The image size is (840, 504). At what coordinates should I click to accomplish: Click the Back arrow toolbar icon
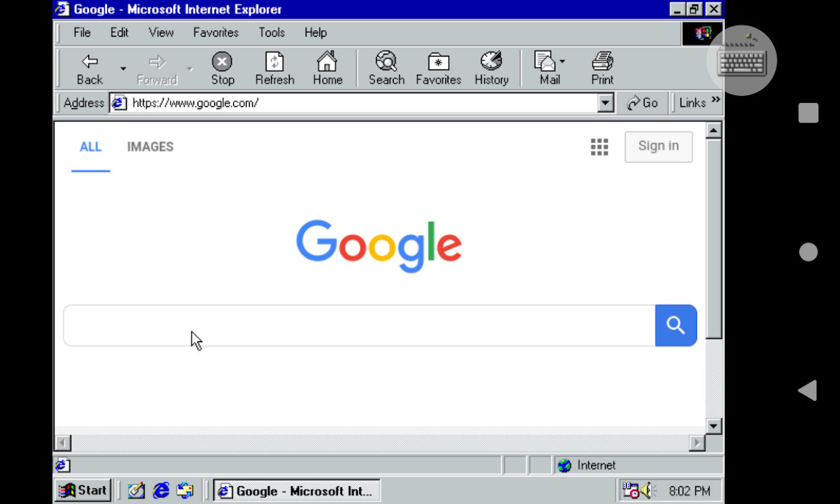point(89,63)
